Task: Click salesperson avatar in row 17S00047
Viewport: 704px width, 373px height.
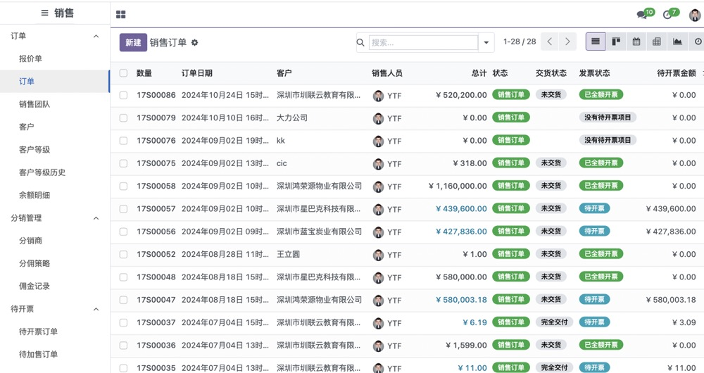Action: click(x=378, y=300)
